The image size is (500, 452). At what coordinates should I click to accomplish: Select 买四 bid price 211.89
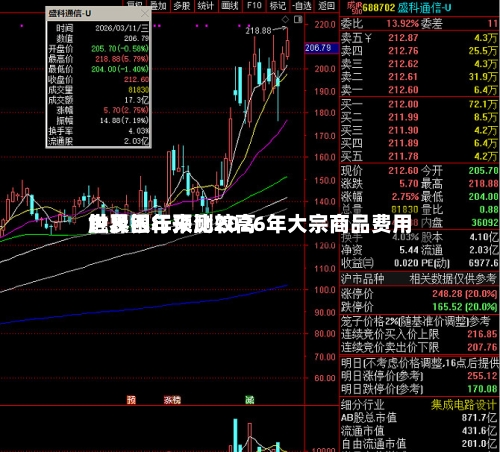point(403,143)
